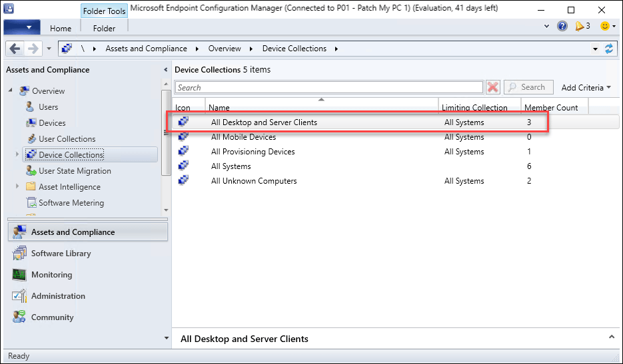Click the tree scrollbar down arrow
Viewport: 623px width, 364px height.
(x=166, y=210)
